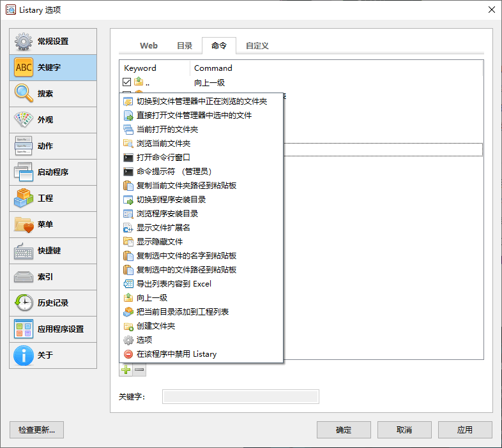Open the 菜单 folder heart icon
This screenshot has width=502, height=448.
pos(24,225)
